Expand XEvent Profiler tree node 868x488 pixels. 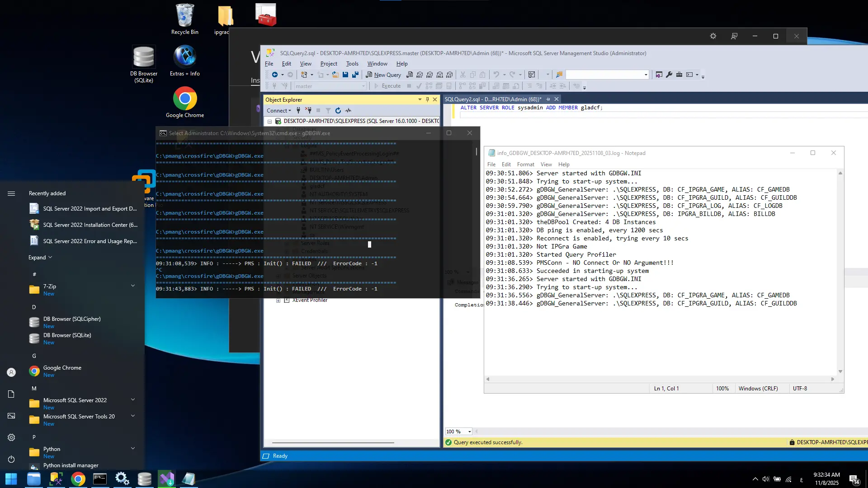(278, 300)
